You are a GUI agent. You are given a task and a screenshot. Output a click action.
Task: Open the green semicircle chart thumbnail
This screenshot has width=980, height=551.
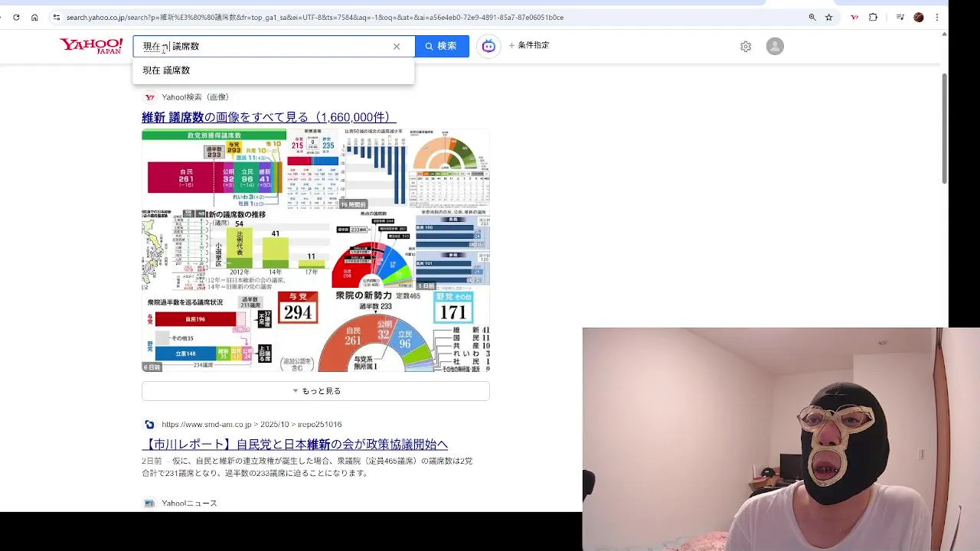[x=449, y=168]
